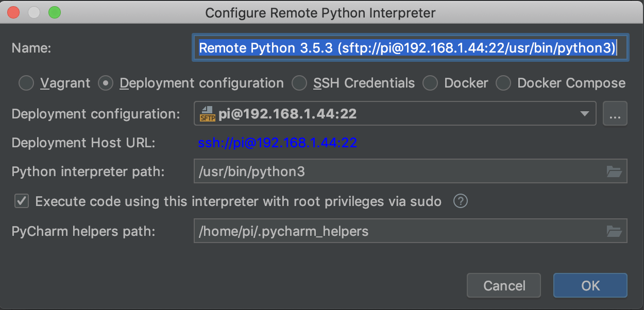Close the dialog with red window button
This screenshot has height=310, width=644.
click(14, 12)
